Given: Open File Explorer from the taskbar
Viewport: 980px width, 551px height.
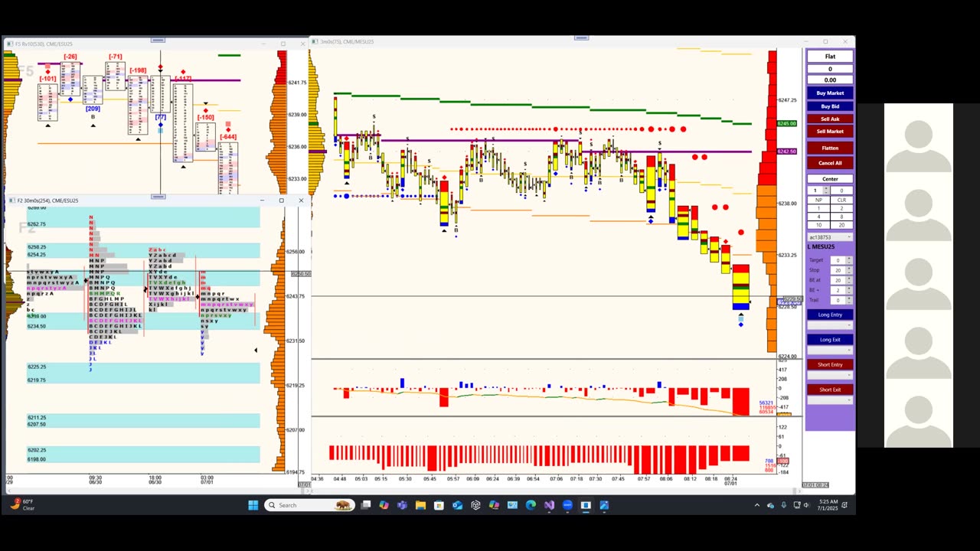Looking at the screenshot, I should 420,505.
